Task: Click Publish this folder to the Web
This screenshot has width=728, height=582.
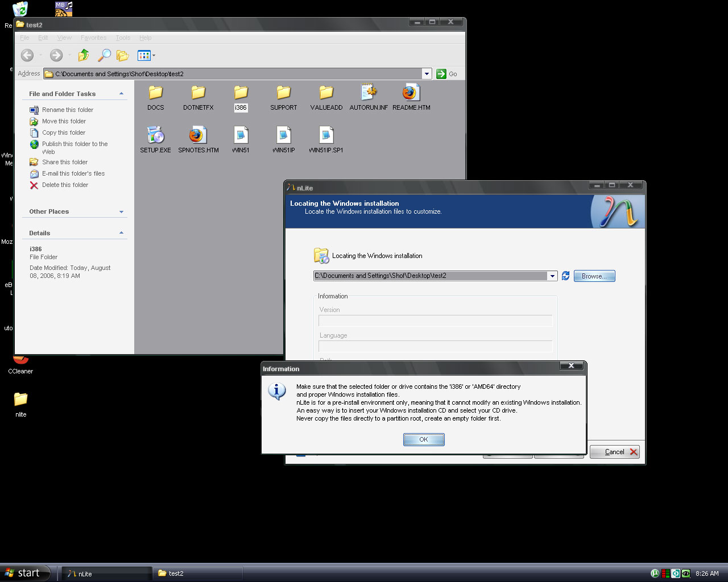Action: pyautogui.click(x=75, y=148)
